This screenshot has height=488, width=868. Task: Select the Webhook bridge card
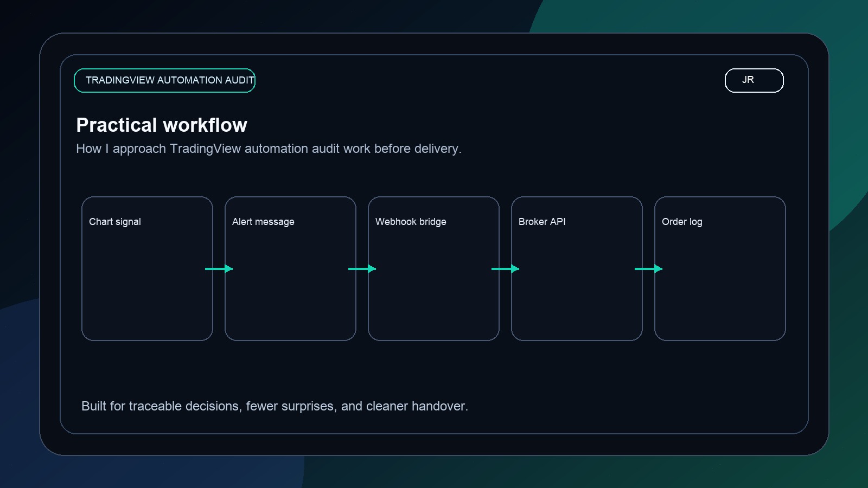coord(433,268)
